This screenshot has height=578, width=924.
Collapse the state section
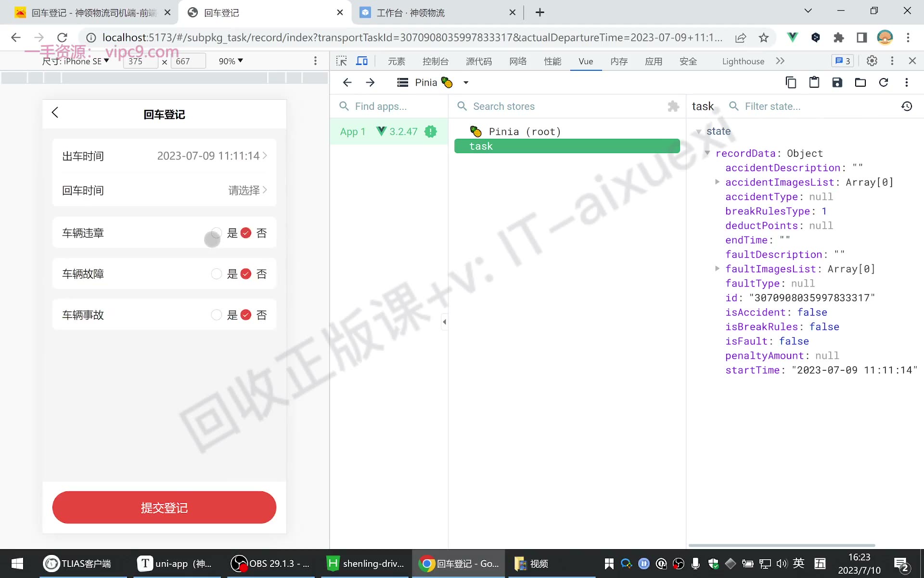pos(698,131)
